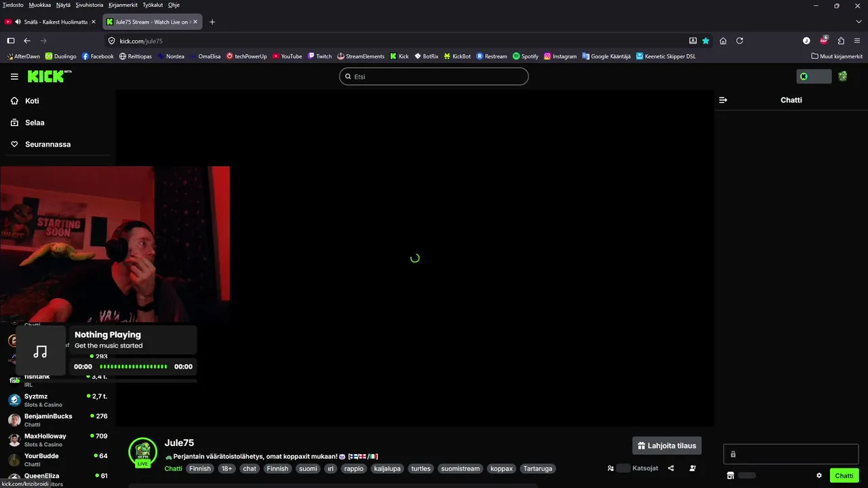Click the share icon below the stream
868x488 pixels.
671,468
